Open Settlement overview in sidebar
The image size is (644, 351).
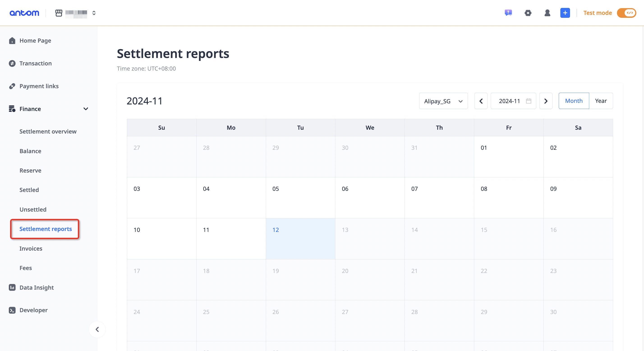coord(48,131)
